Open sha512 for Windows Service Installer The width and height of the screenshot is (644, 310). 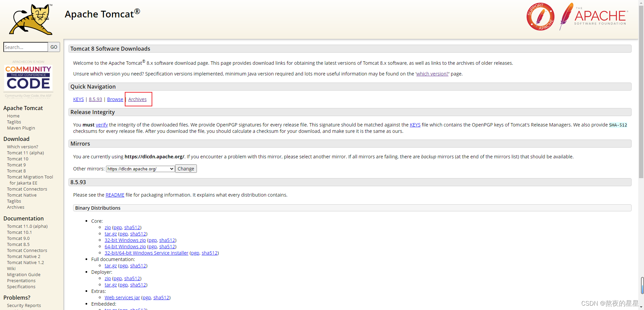(x=210, y=253)
